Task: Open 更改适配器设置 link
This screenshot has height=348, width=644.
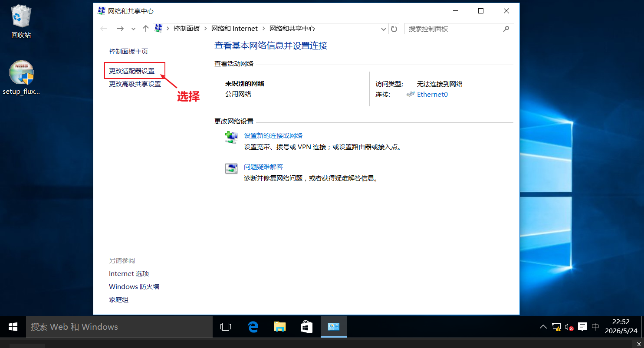Action: pyautogui.click(x=132, y=71)
